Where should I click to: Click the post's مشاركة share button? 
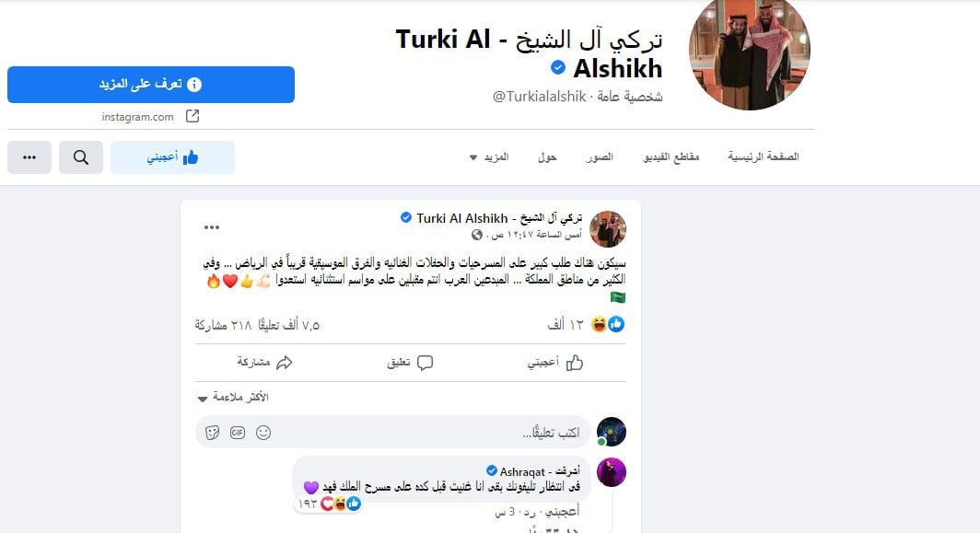pos(265,363)
